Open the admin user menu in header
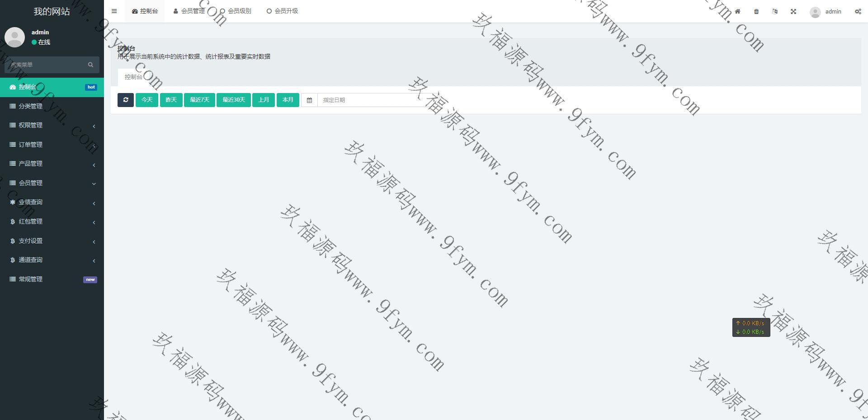 [x=826, y=12]
